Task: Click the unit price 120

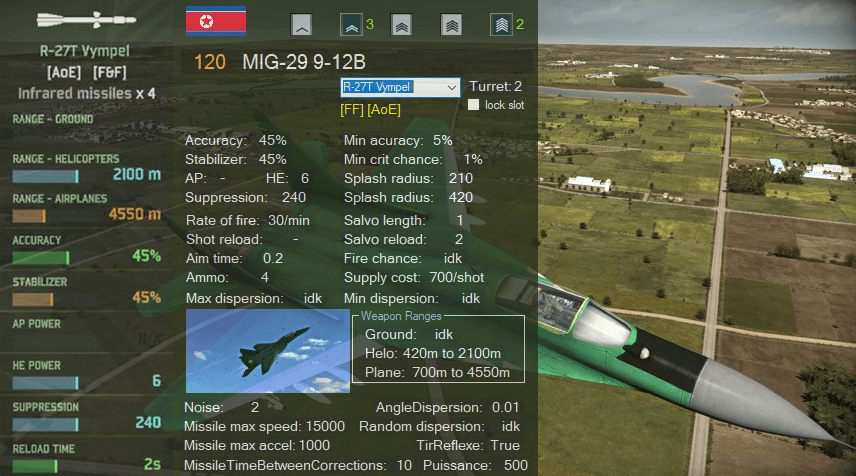Action: (x=210, y=62)
